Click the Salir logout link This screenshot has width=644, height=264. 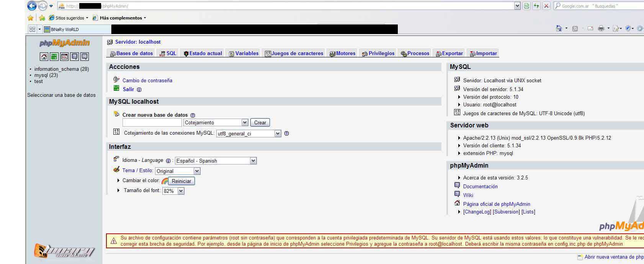coord(128,89)
